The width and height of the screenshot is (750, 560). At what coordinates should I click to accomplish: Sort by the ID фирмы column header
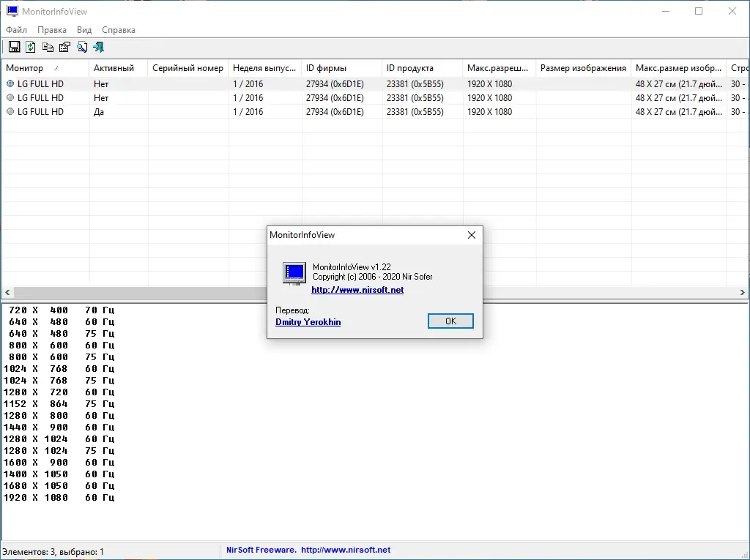click(x=342, y=68)
